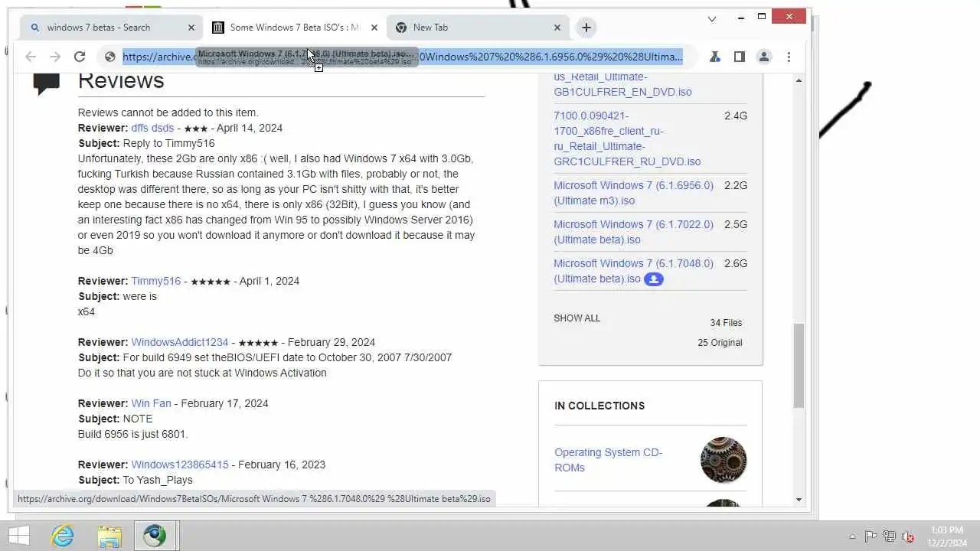Click the gears collection thumbnail
Viewport: 980px width, 551px height.
pyautogui.click(x=723, y=460)
